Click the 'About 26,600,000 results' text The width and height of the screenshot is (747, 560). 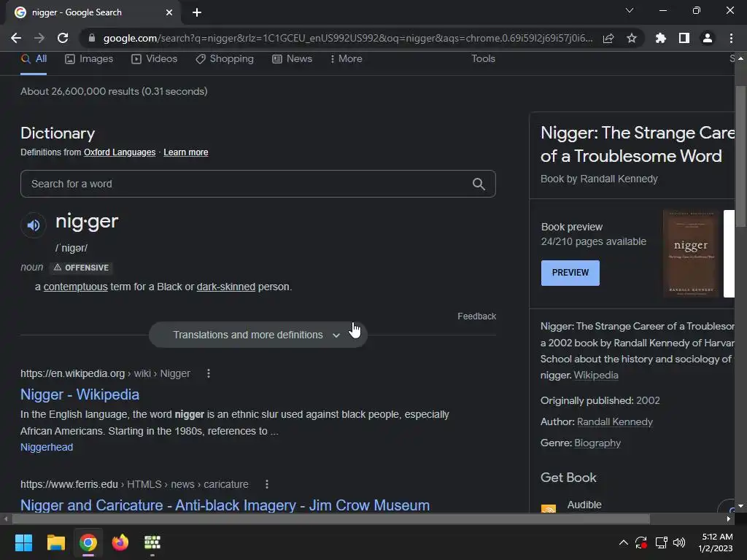pyautogui.click(x=114, y=91)
